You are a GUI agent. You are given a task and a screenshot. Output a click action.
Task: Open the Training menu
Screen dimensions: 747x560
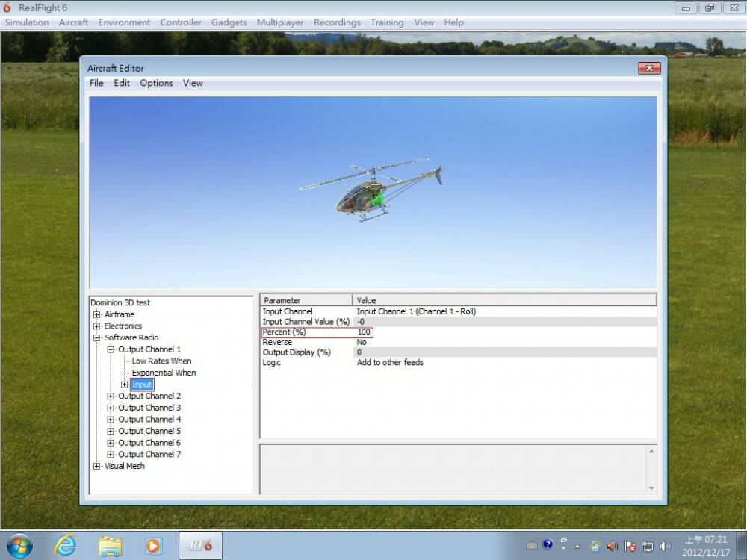pos(387,22)
